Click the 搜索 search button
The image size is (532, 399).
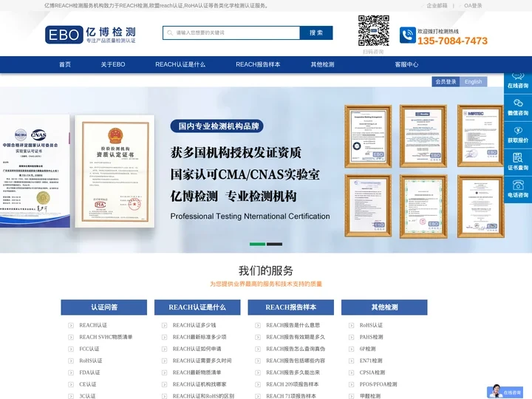click(316, 33)
